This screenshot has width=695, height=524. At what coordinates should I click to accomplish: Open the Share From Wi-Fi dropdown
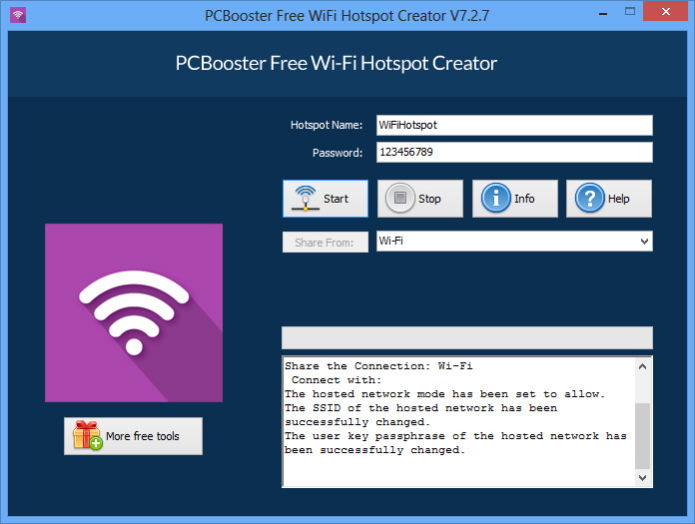514,241
